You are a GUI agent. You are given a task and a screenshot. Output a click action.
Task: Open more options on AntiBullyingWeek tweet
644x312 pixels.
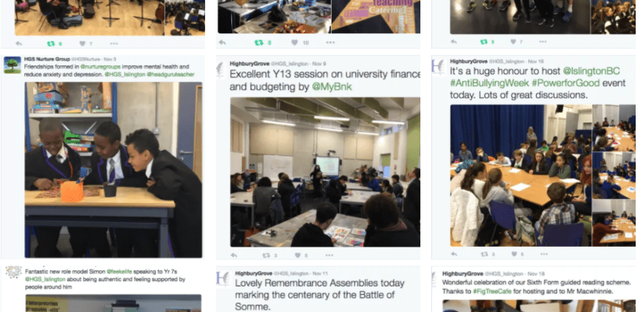pyautogui.click(x=544, y=254)
